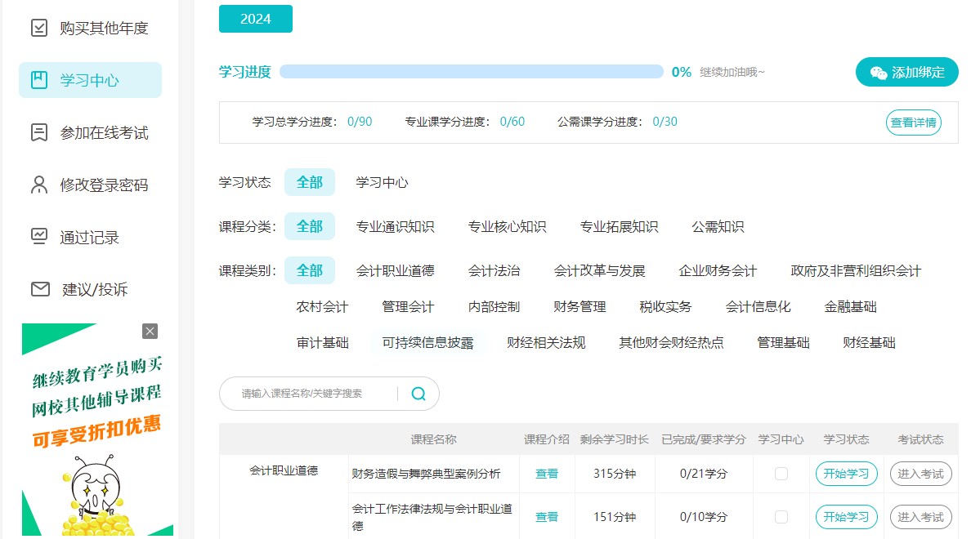
Task: Close the sidebar advertisement banner
Action: (150, 331)
